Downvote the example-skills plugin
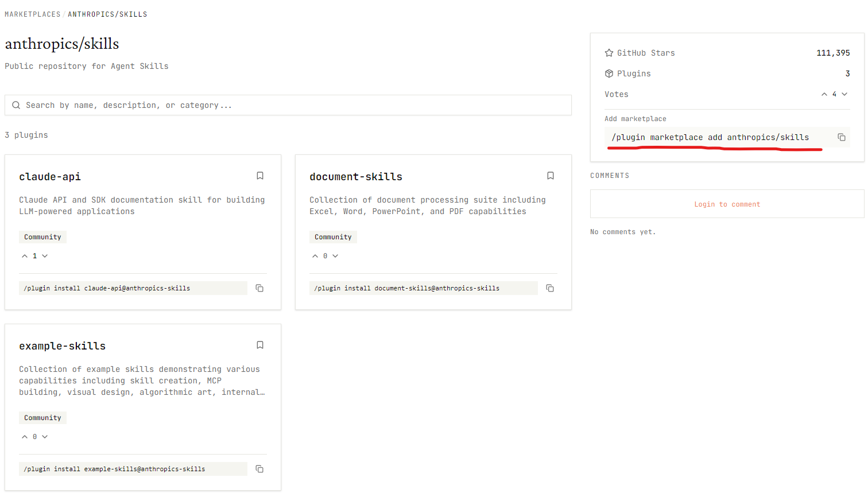 45,437
